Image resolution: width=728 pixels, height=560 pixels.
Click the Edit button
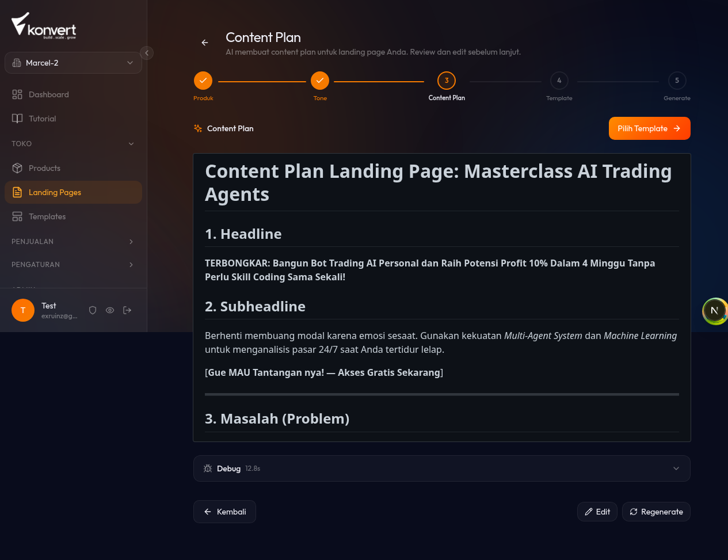[597, 512]
